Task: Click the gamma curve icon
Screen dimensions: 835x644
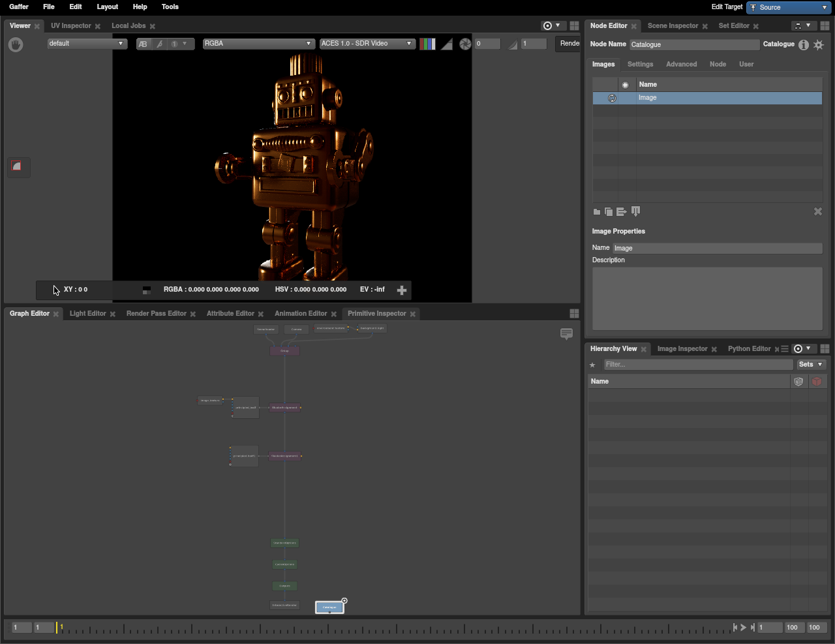Action: [513, 44]
